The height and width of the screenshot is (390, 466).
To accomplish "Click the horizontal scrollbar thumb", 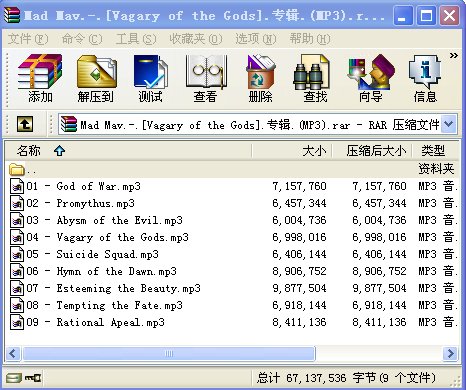I will pyautogui.click(x=169, y=353).
